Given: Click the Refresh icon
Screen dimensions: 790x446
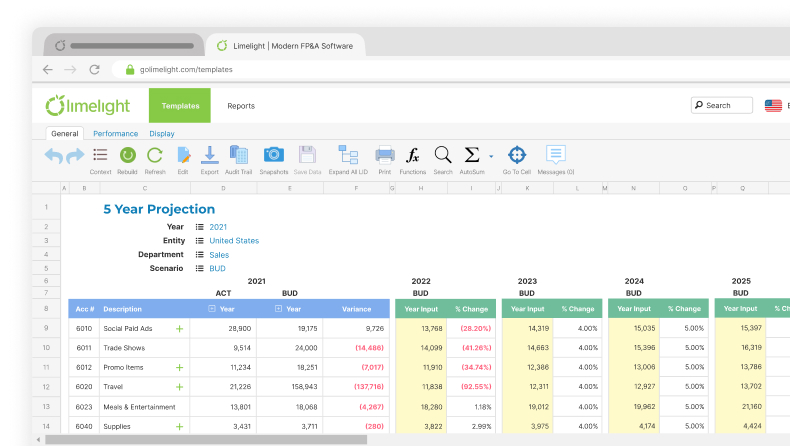Looking at the screenshot, I should (155, 155).
